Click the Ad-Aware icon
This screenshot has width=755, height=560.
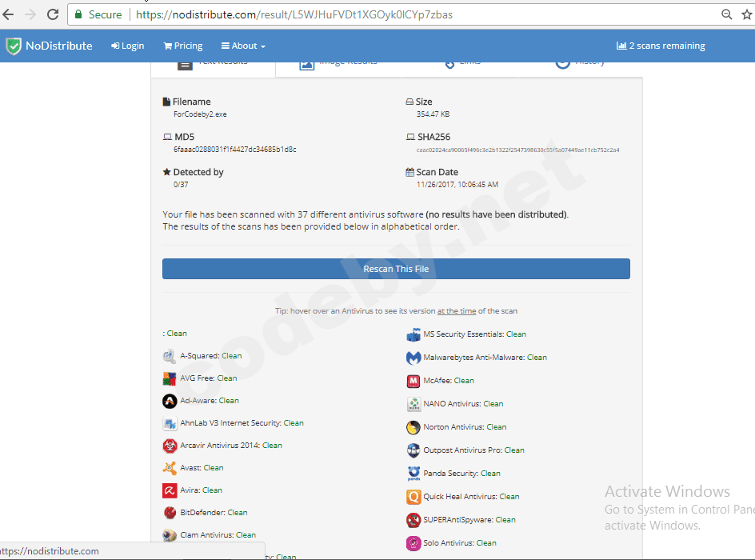click(x=169, y=401)
